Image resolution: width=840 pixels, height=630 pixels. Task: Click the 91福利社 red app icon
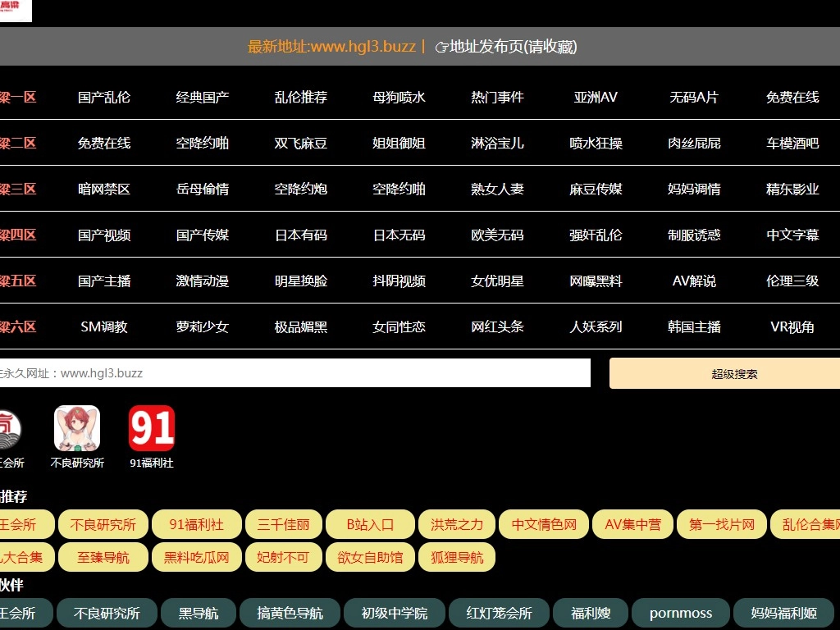[152, 427]
